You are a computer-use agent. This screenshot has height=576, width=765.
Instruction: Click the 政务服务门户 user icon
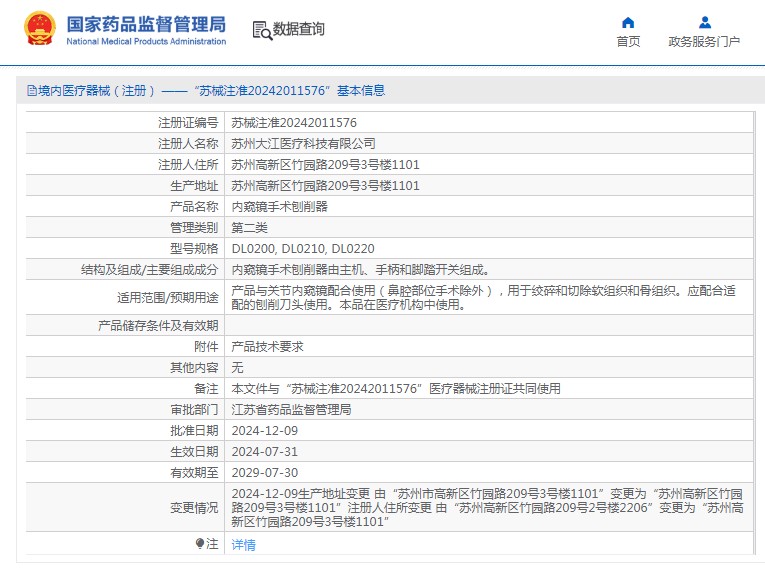(x=704, y=22)
